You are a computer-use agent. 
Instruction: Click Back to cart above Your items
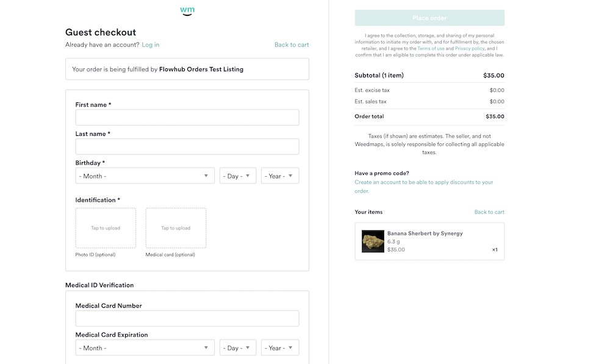pos(490,212)
